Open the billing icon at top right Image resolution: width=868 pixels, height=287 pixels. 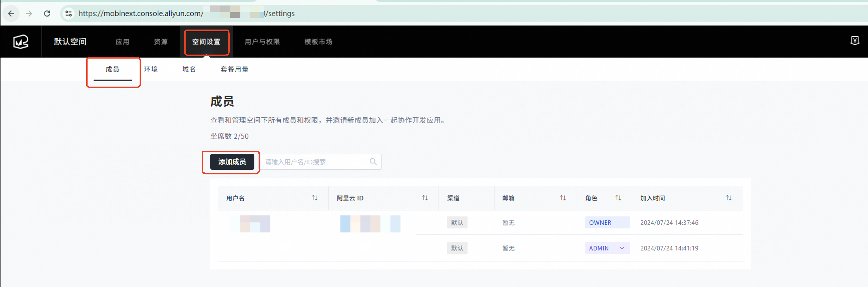(x=855, y=41)
